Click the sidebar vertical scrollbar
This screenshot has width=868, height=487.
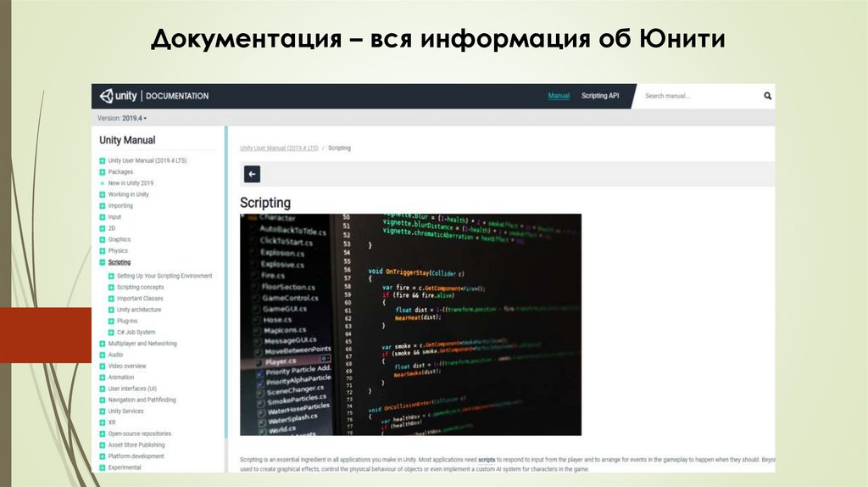[x=225, y=283]
